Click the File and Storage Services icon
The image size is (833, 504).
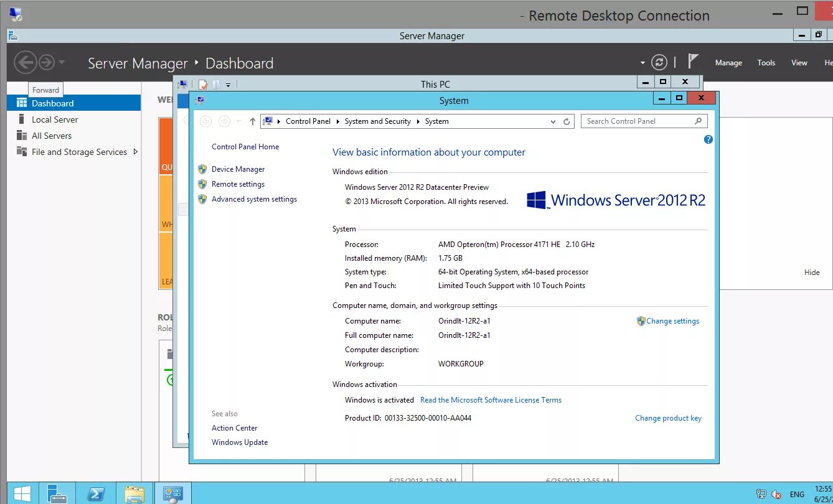point(22,152)
